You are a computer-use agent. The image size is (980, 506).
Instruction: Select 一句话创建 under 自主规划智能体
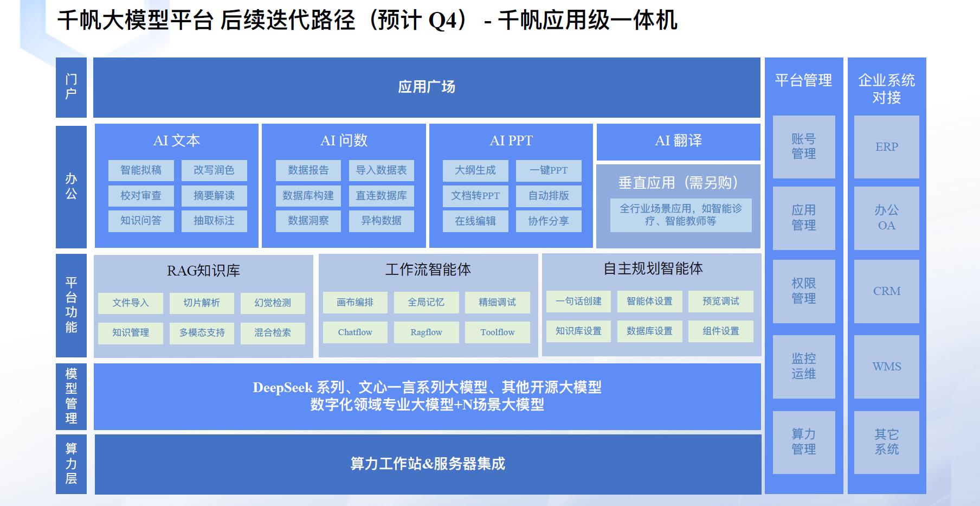pyautogui.click(x=578, y=302)
